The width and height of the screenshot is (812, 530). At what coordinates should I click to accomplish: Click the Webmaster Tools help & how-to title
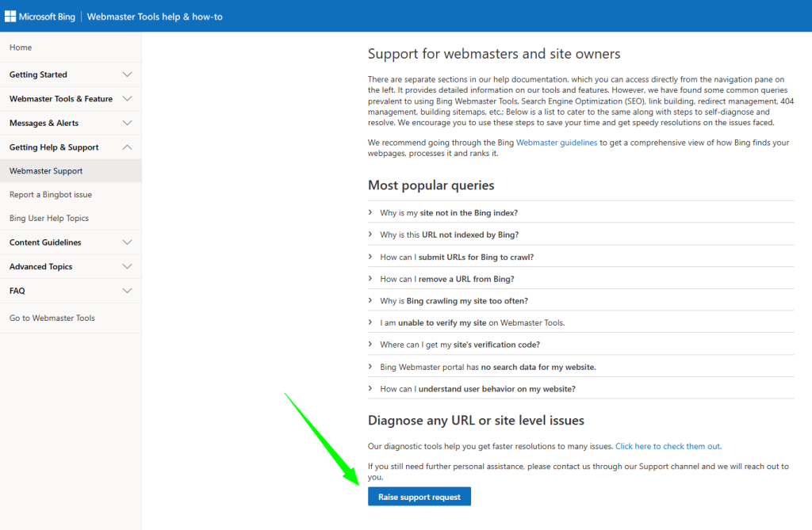[155, 16]
